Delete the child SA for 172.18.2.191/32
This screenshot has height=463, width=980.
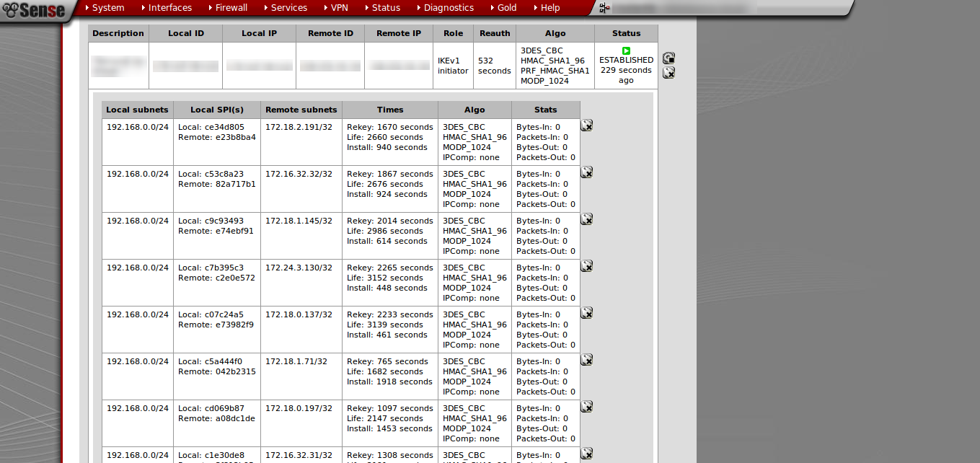click(587, 125)
